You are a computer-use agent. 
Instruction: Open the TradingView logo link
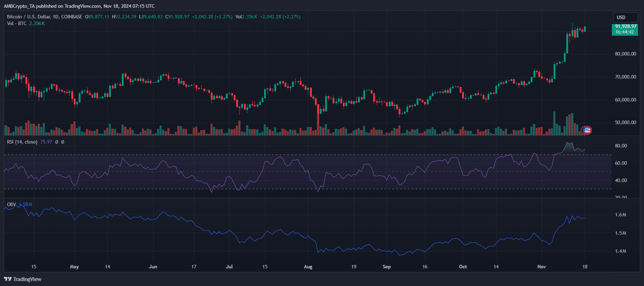tap(23, 279)
